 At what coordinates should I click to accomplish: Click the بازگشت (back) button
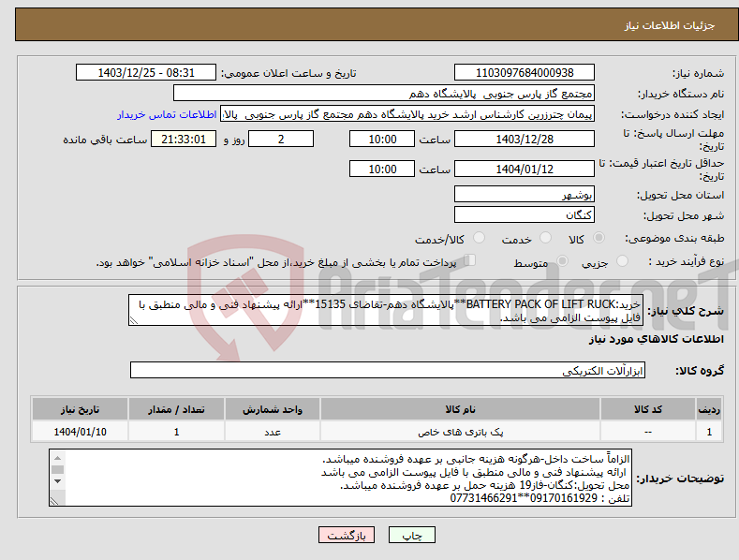[x=347, y=535]
